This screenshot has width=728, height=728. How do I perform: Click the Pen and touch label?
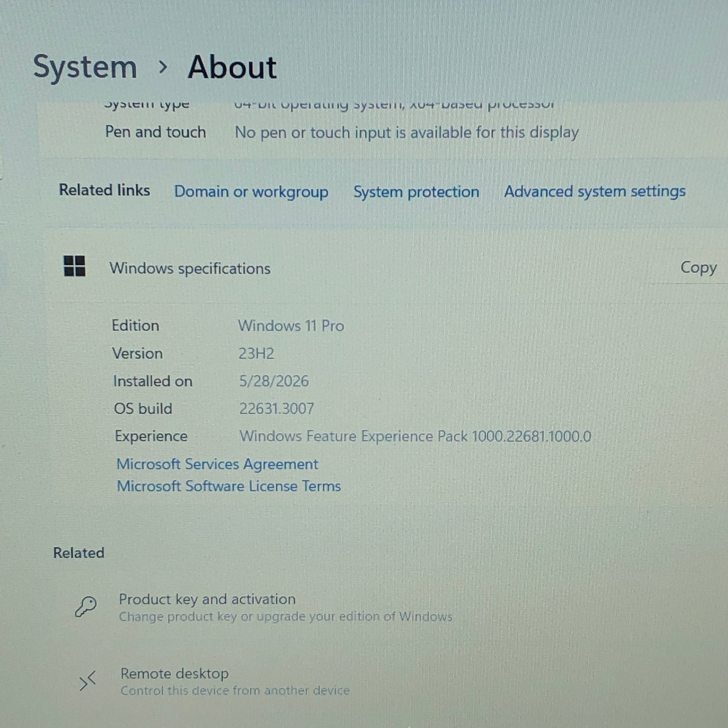[156, 133]
